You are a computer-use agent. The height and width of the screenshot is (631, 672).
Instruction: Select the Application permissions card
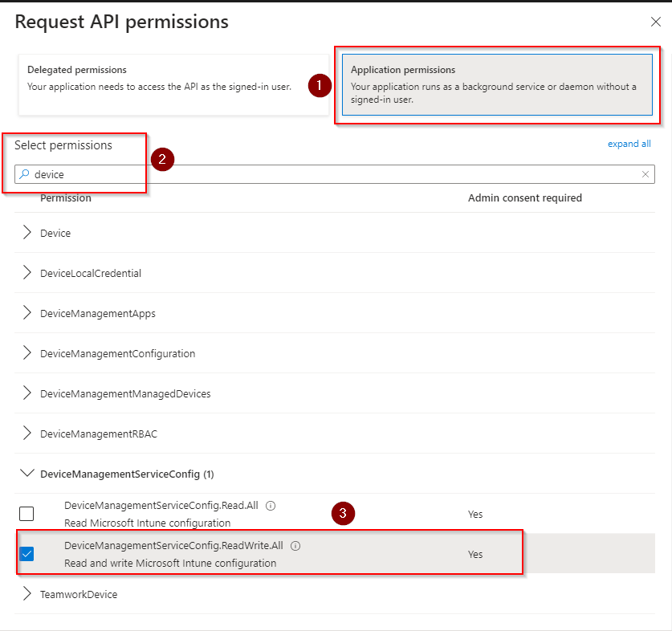click(x=496, y=84)
